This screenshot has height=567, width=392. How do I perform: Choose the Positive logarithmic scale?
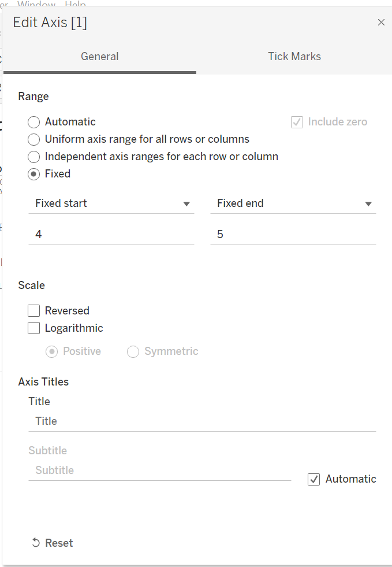click(52, 351)
